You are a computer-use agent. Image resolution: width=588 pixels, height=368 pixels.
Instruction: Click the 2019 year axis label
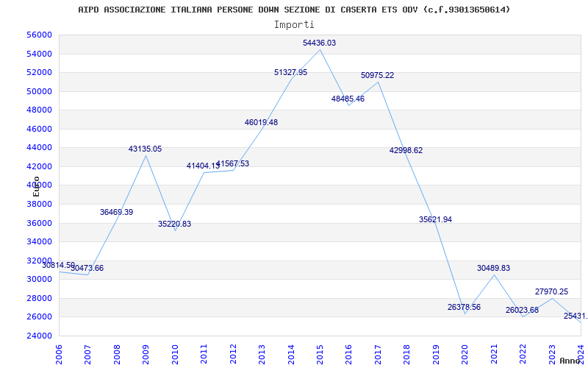pyautogui.click(x=436, y=355)
